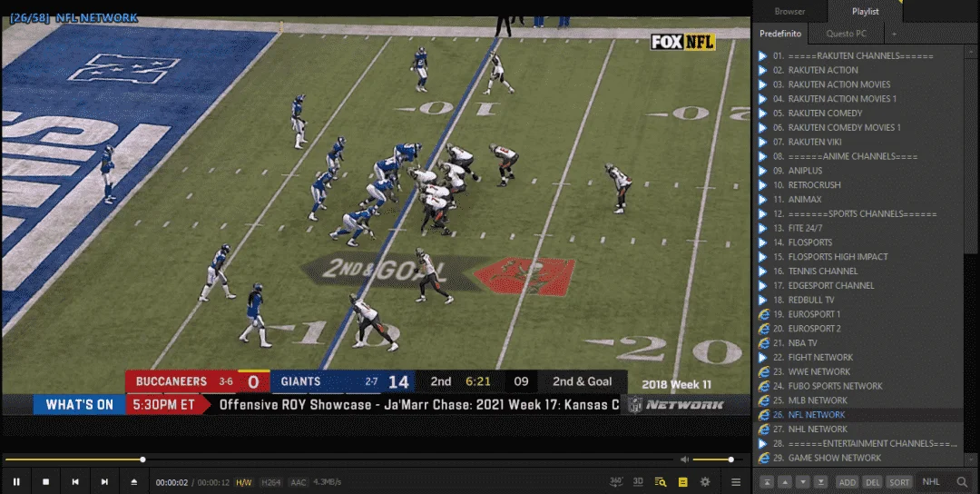Screen dimensions: 980x494
Task: Select RETROCRUSH channel
Action: [860, 185]
